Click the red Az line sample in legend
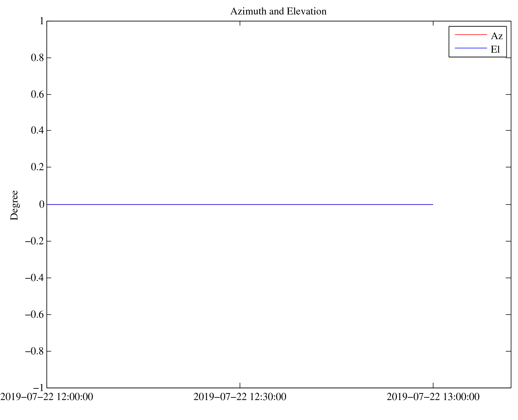Viewport: 518px width, 420px height. (x=471, y=34)
